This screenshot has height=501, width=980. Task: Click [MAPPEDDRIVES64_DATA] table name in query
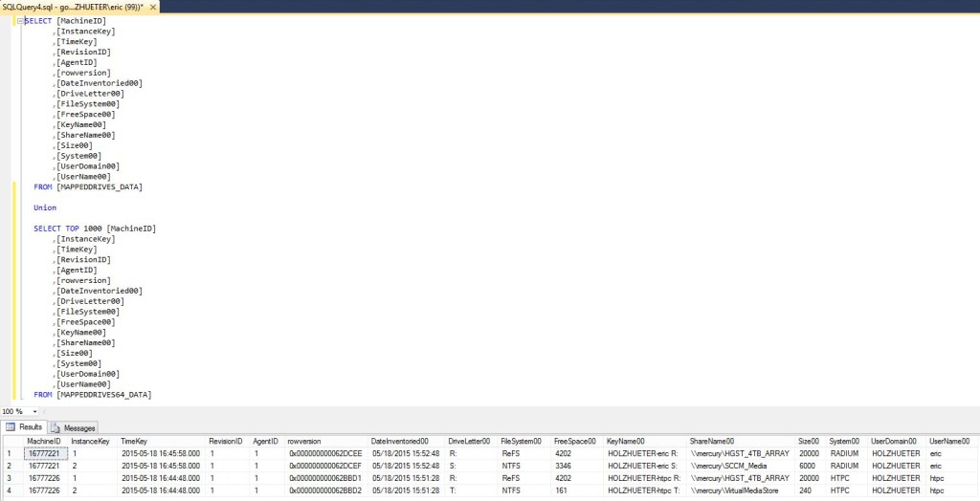point(103,395)
